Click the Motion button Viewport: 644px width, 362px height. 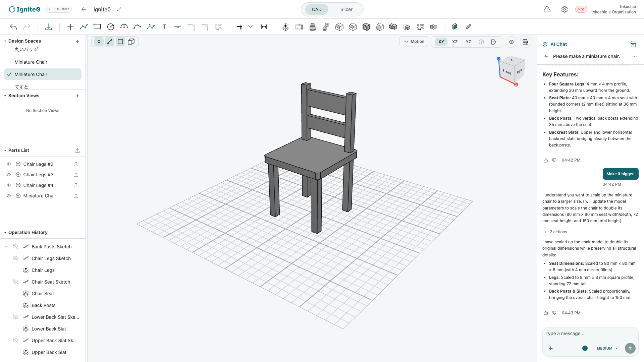point(414,42)
